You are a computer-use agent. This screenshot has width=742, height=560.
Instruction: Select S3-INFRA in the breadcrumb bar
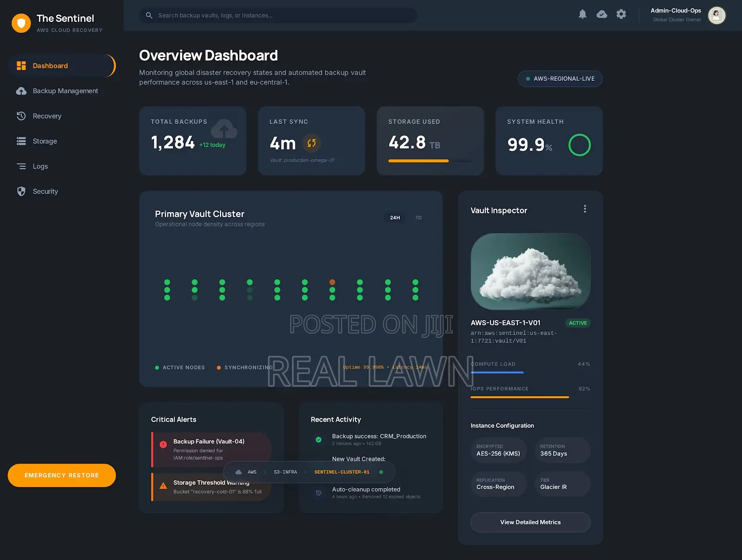285,472
